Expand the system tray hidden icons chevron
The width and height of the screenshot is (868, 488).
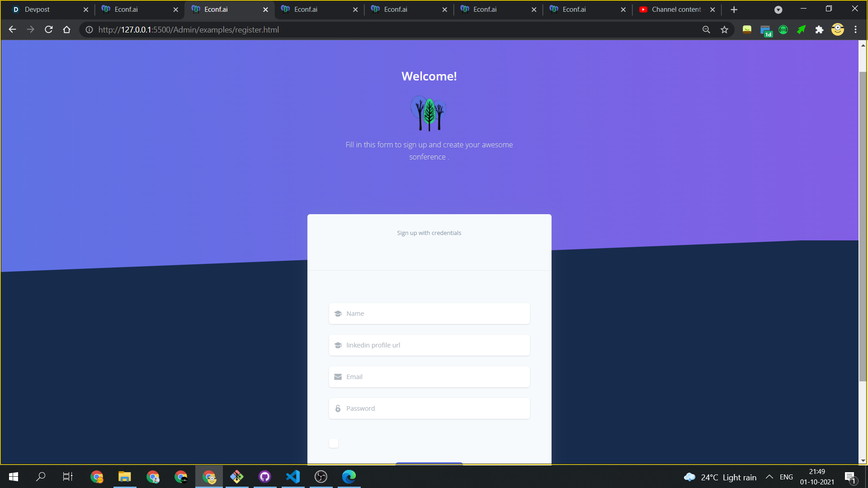769,477
